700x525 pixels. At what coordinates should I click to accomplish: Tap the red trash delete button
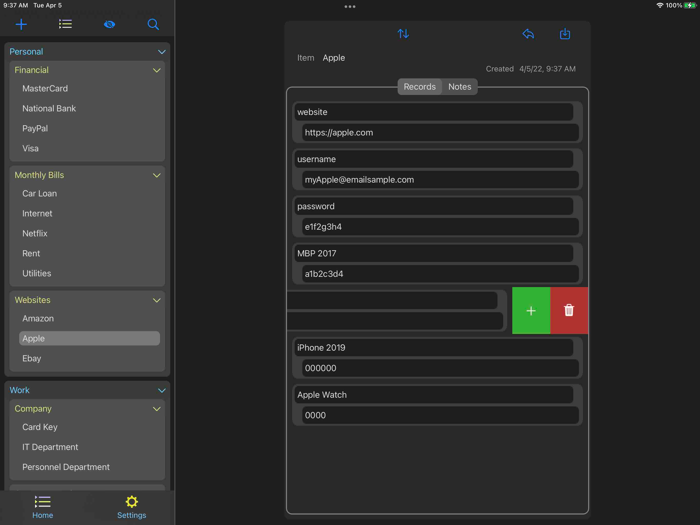tap(569, 310)
